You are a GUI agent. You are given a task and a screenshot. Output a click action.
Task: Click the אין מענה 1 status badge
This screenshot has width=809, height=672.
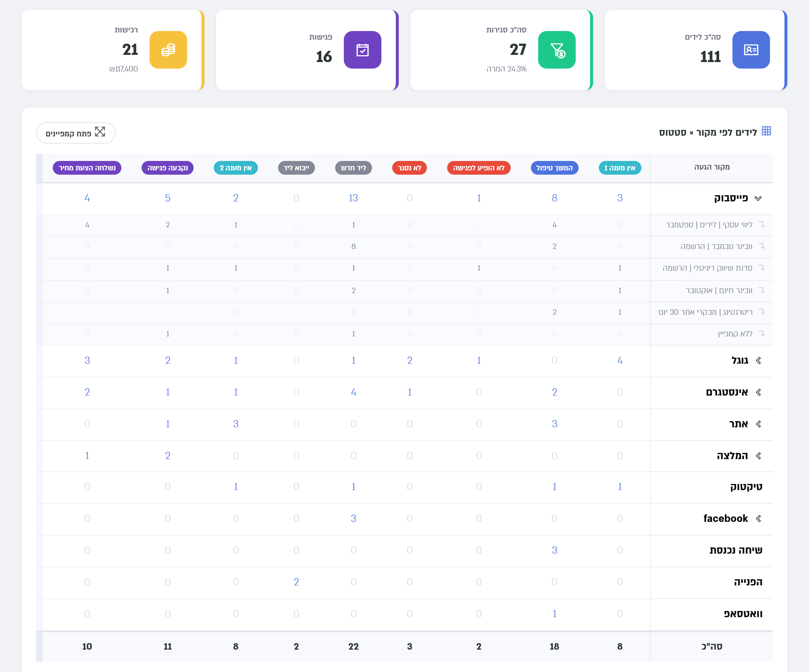(620, 168)
